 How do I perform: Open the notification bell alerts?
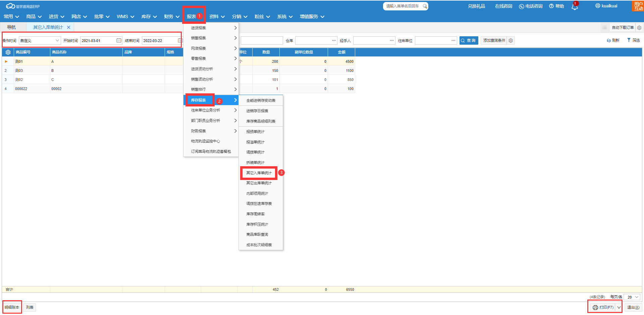tap(575, 7)
